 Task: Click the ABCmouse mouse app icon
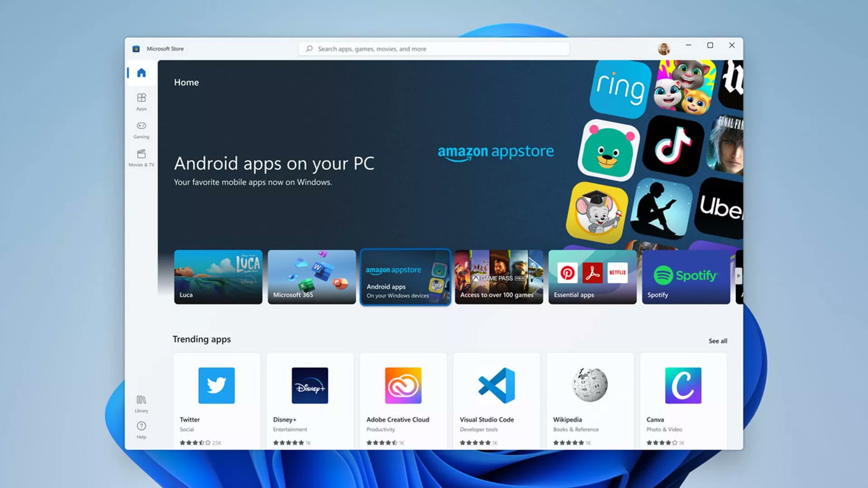[x=597, y=212]
